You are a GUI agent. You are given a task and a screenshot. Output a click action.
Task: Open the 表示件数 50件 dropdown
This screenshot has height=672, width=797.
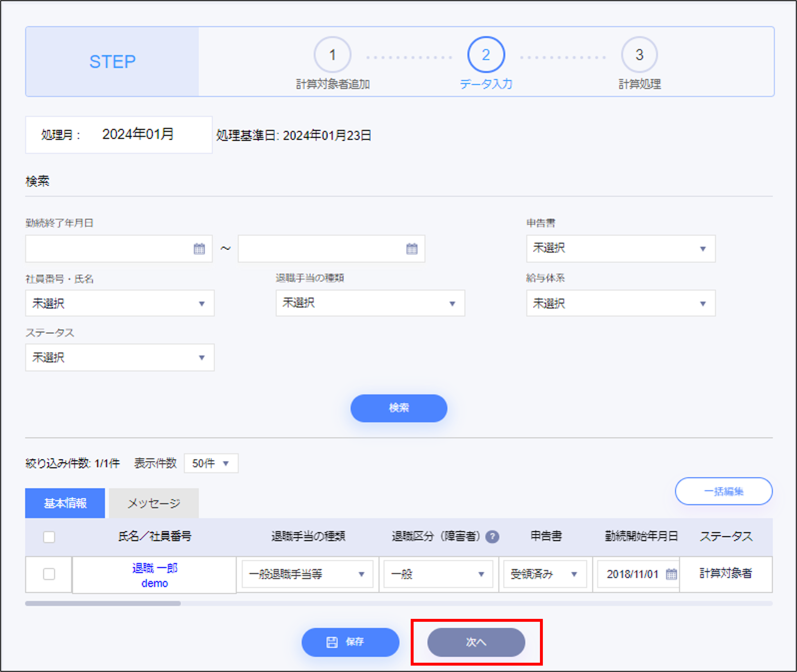(211, 463)
